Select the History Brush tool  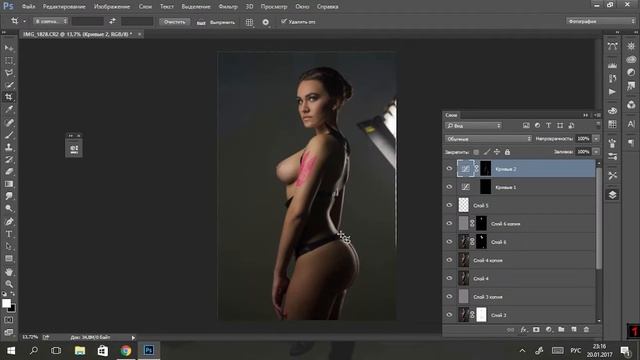pyautogui.click(x=9, y=159)
